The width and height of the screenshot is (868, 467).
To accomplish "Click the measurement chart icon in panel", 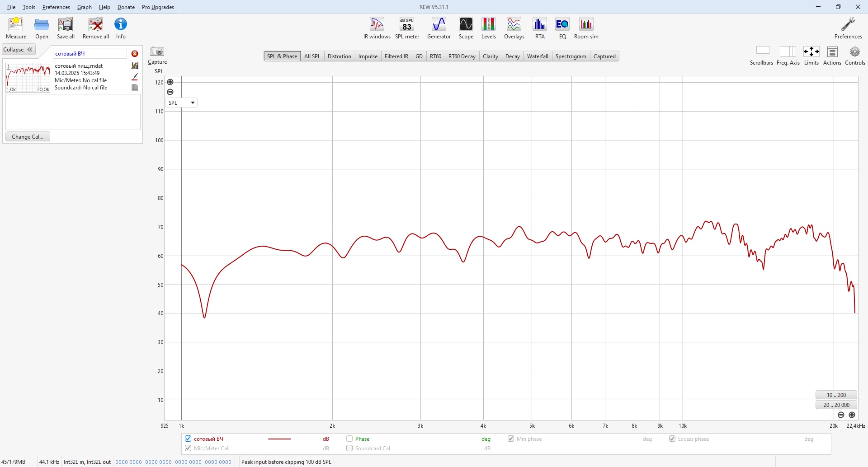I will click(135, 66).
